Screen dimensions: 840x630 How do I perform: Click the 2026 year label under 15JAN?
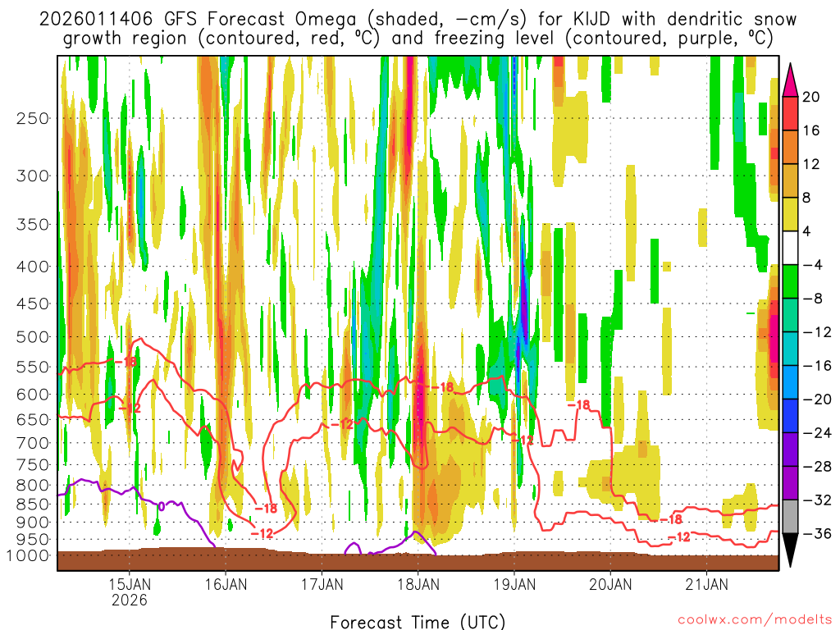pyautogui.click(x=129, y=600)
